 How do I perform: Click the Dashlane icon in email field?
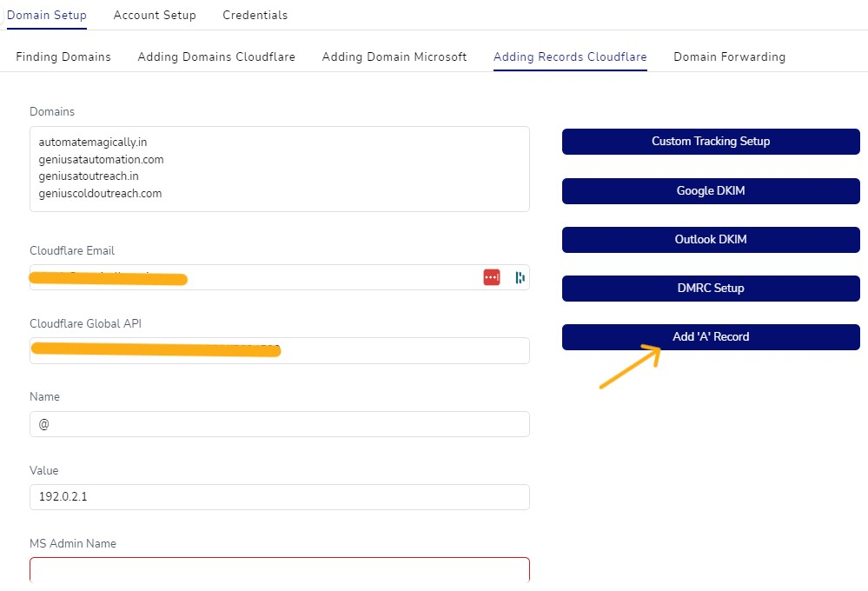click(519, 277)
